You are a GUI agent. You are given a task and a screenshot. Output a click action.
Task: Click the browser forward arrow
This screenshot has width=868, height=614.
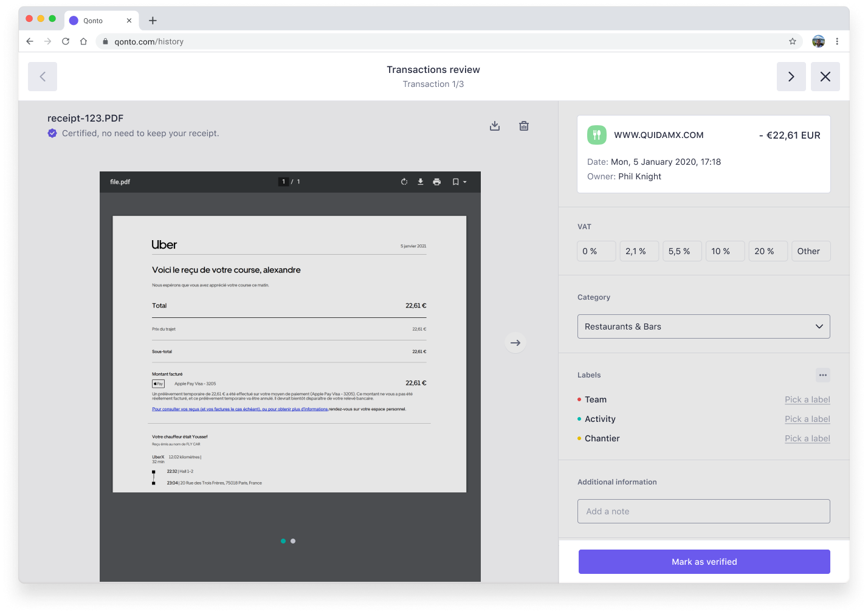click(x=48, y=41)
